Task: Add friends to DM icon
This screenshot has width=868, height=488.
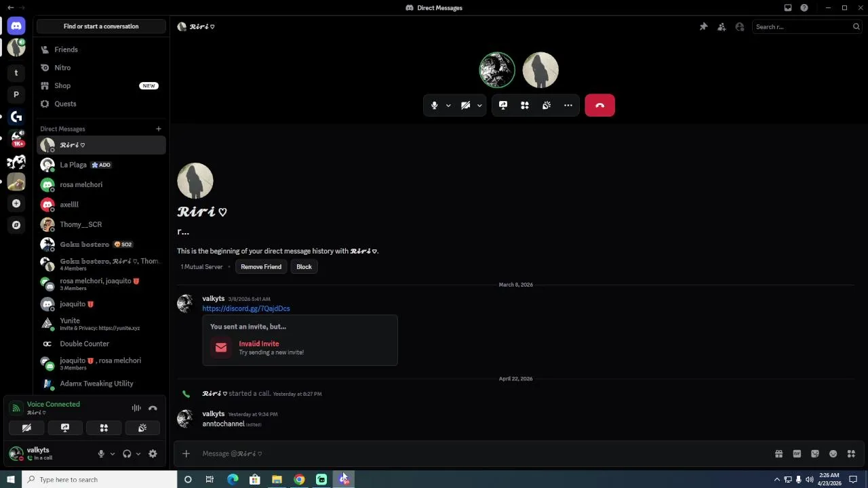Action: point(722,26)
